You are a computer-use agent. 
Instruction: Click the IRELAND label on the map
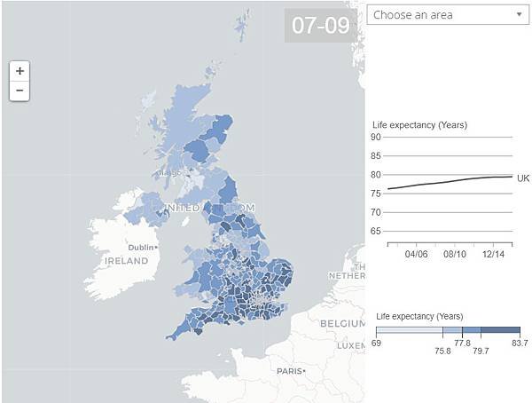point(127,261)
